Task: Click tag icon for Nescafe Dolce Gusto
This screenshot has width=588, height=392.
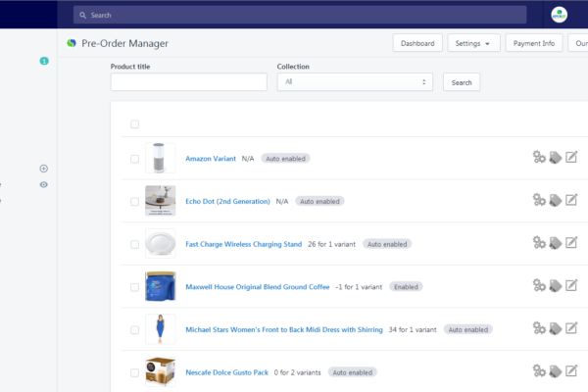Action: click(x=556, y=371)
